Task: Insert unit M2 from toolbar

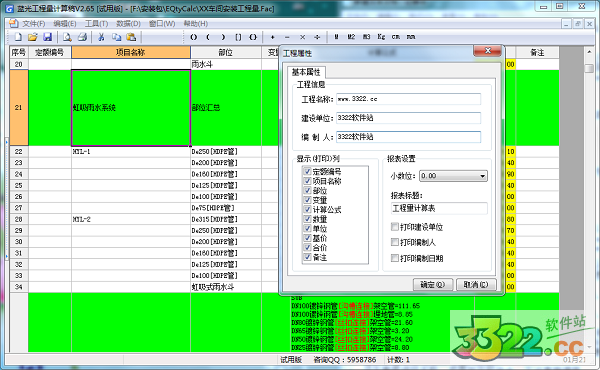Action: 351,37
